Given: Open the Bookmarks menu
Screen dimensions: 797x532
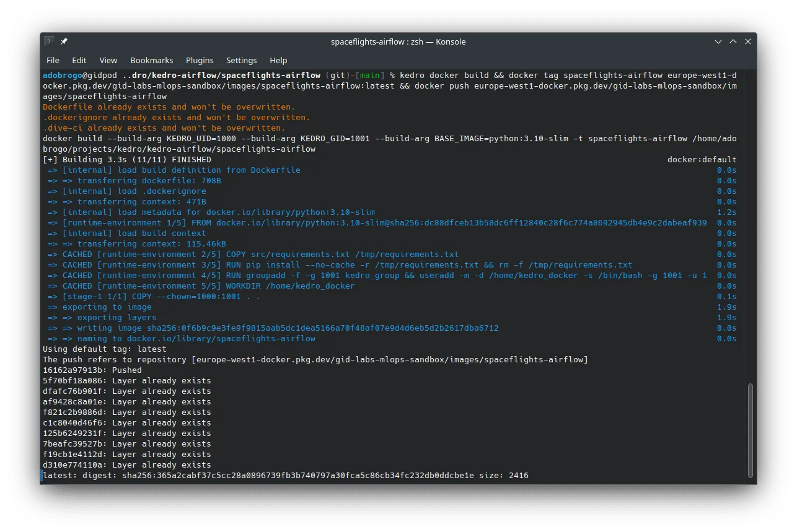Looking at the screenshot, I should [152, 60].
